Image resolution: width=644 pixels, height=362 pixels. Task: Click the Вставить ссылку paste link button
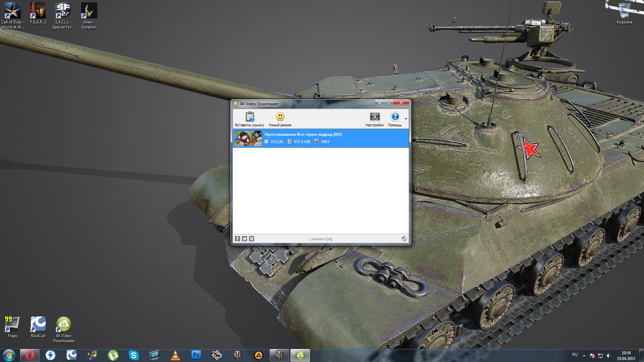pos(250,119)
